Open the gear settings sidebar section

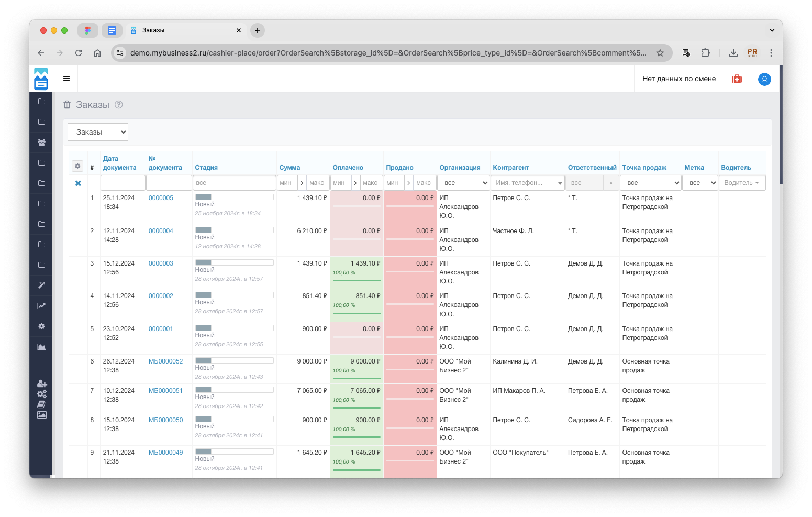[41, 326]
